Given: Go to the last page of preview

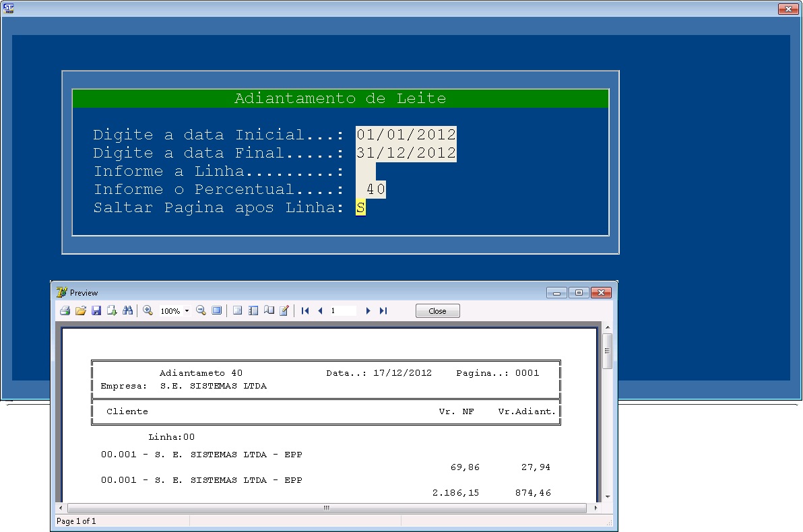Looking at the screenshot, I should point(383,310).
